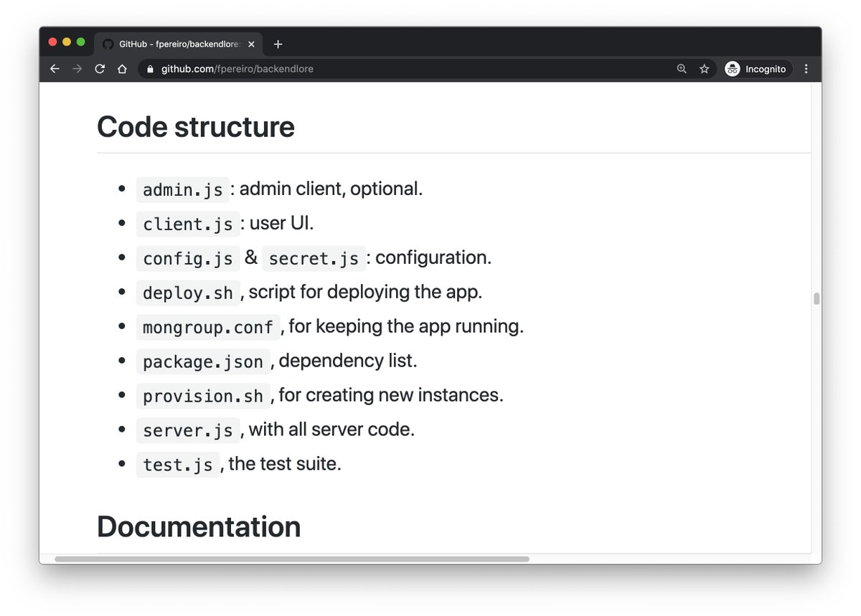Minimize the window with the yellow button
Viewport: 861px width, 616px height.
(67, 42)
